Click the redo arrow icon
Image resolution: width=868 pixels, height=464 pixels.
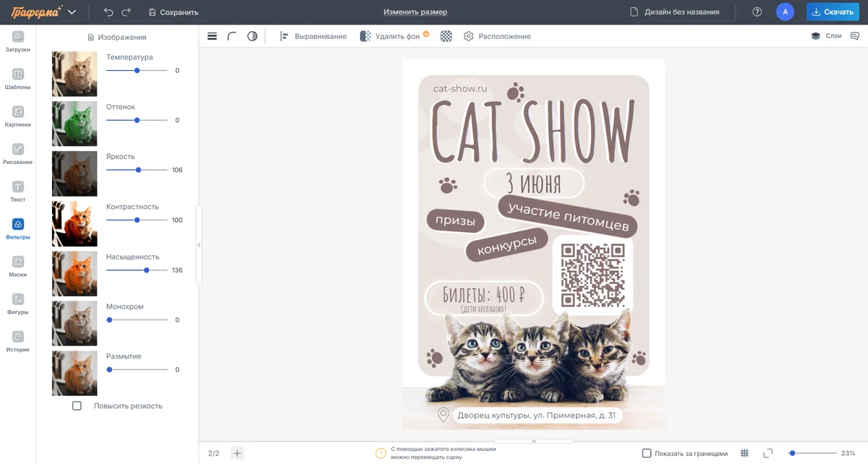click(x=127, y=12)
